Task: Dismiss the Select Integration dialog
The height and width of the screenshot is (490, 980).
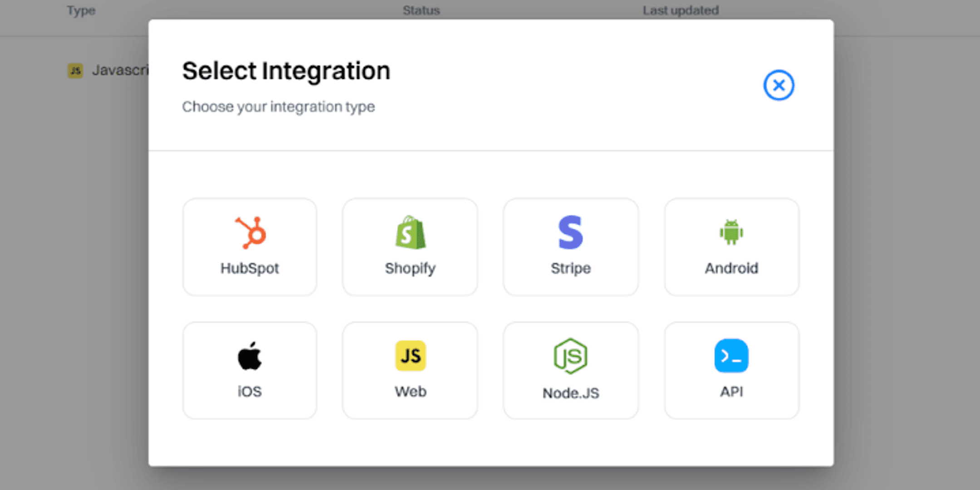Action: coord(779,85)
